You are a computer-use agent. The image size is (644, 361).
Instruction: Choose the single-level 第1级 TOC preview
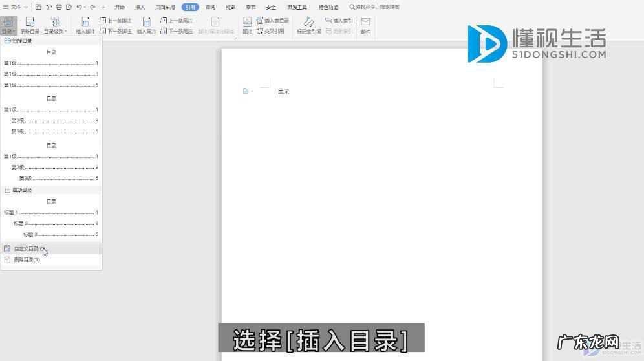pos(51,69)
